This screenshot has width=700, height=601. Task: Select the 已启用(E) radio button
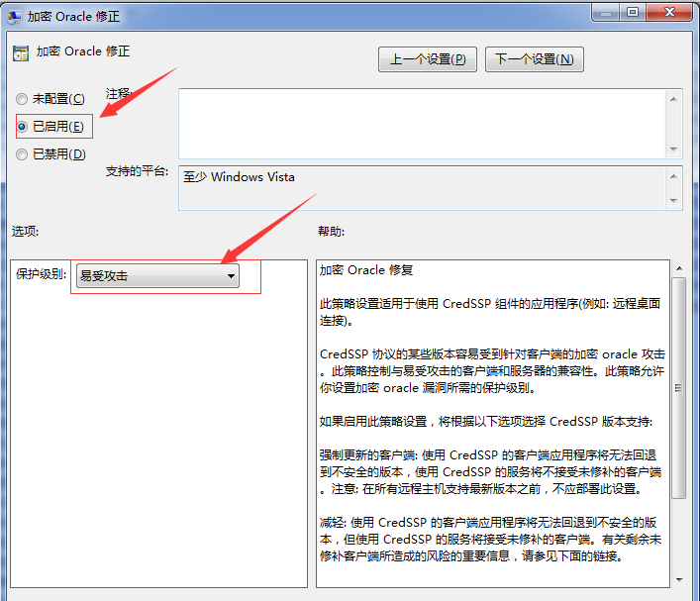pos(22,127)
